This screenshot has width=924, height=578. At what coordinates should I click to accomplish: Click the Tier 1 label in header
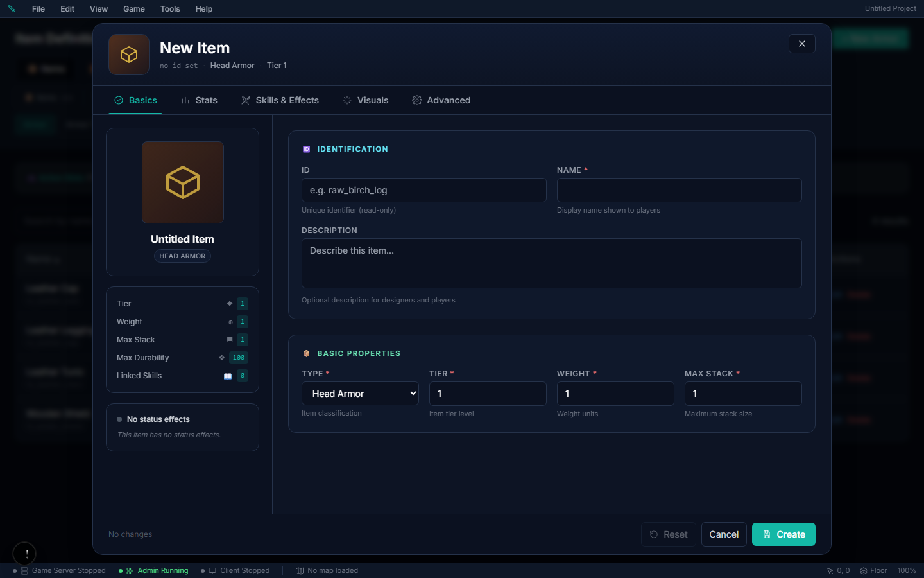[x=277, y=66]
